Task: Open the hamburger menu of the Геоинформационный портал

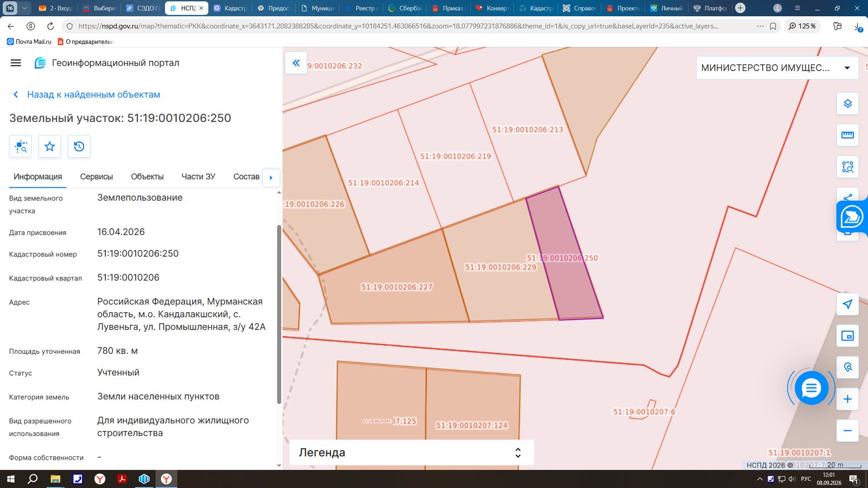Action: click(x=16, y=63)
